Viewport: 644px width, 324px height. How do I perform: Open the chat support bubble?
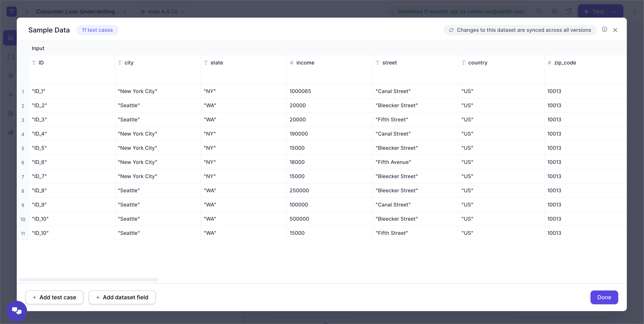17,311
